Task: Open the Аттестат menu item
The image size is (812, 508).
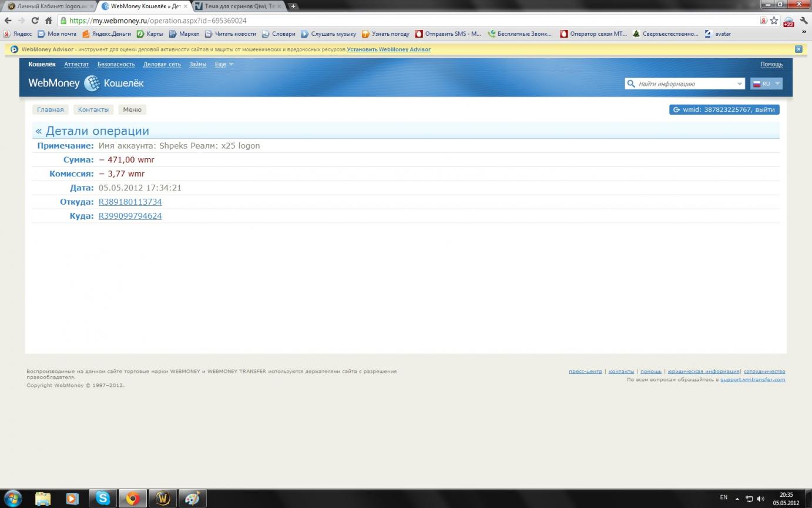Action: coord(76,64)
